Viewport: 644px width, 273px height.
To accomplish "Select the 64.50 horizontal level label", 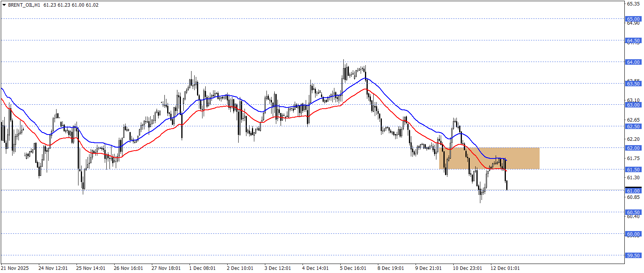I will 633,40.
